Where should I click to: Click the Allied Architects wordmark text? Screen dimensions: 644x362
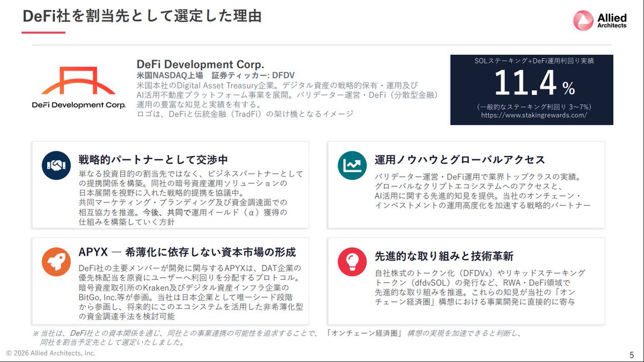[x=612, y=21]
